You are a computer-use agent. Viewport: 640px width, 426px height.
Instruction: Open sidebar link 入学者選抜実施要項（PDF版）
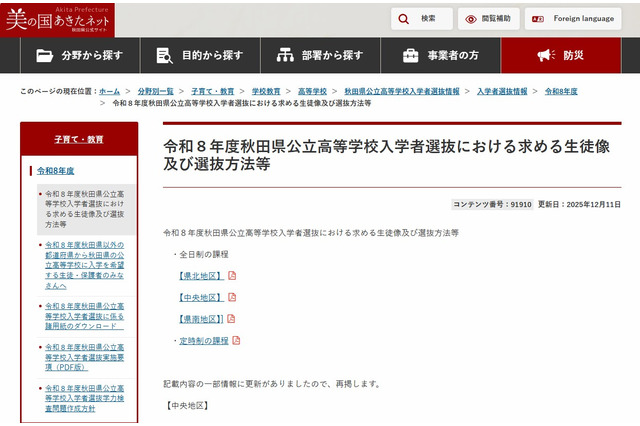point(84,357)
